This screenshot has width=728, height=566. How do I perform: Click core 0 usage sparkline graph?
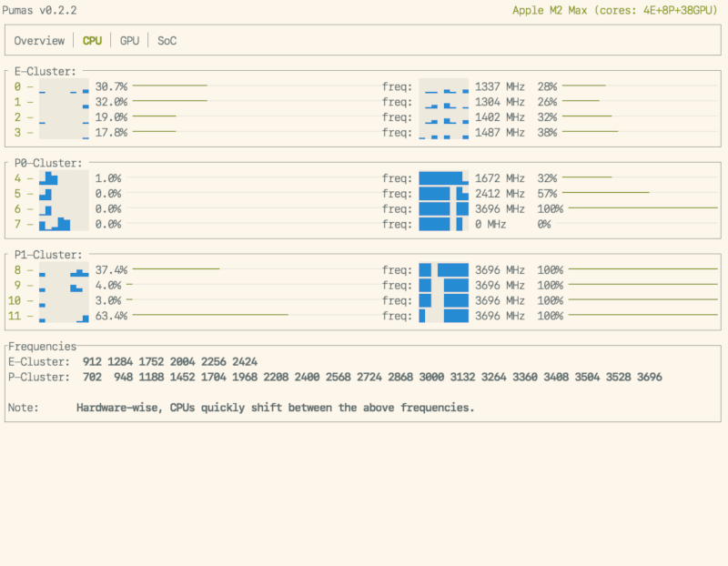64,86
